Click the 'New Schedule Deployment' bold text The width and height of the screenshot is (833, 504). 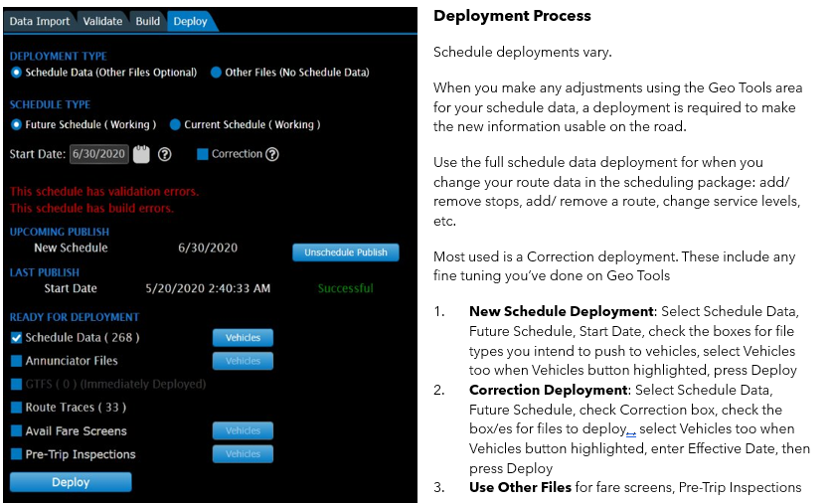click(x=562, y=311)
